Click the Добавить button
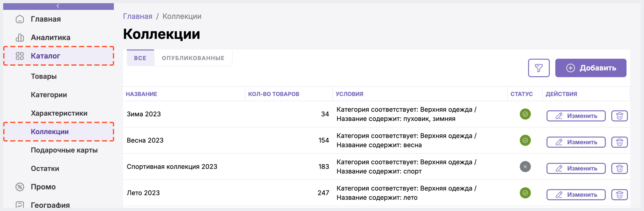The width and height of the screenshot is (644, 211). (x=590, y=68)
